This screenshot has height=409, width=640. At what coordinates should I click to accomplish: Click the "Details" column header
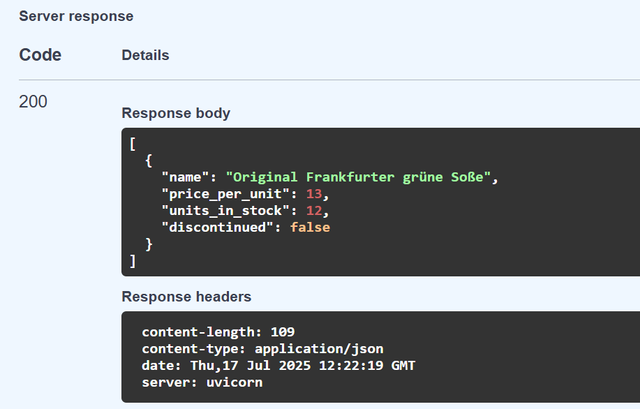[145, 55]
